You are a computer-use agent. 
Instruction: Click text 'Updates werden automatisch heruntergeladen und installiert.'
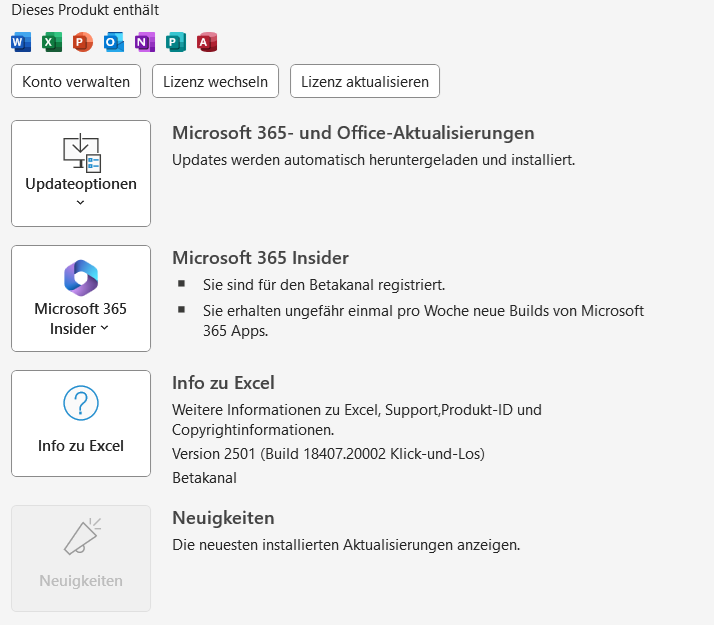point(374,160)
